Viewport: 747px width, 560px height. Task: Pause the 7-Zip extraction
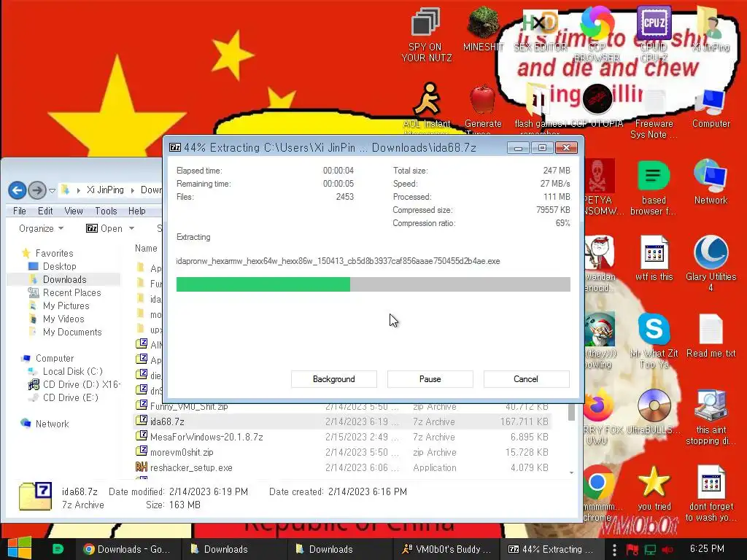click(430, 379)
